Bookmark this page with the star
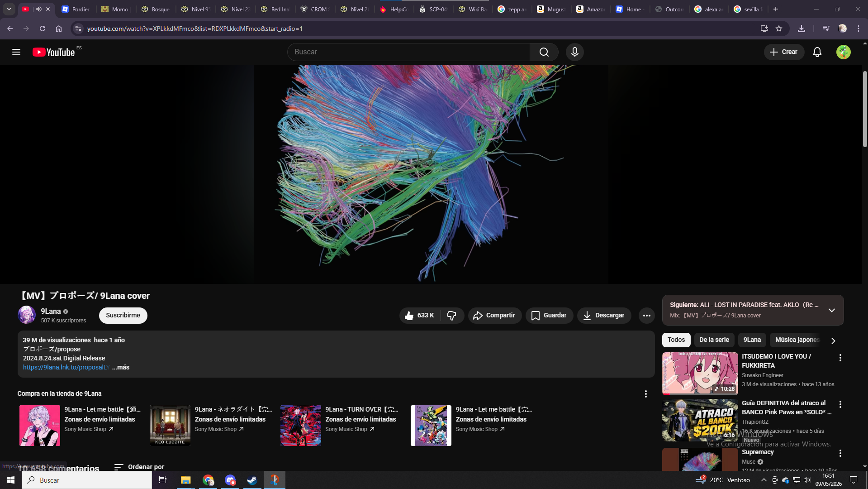 779,29
